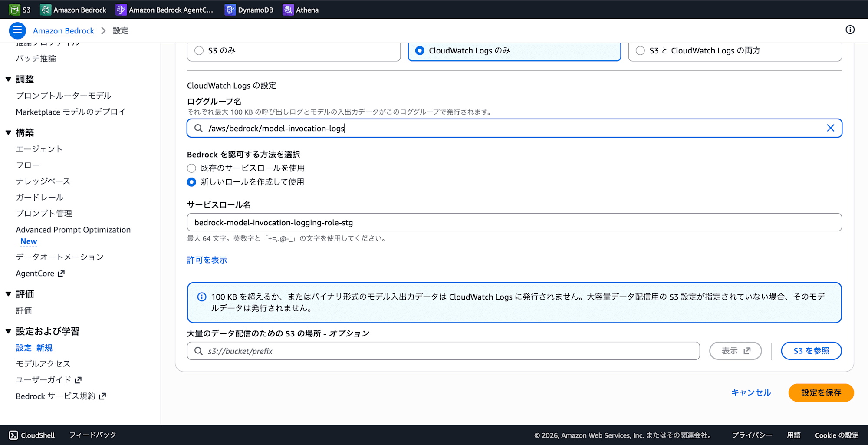Open Bedrock サービス規約 link in sidebar
Viewport: 868px width, 445px height.
pyautogui.click(x=56, y=396)
